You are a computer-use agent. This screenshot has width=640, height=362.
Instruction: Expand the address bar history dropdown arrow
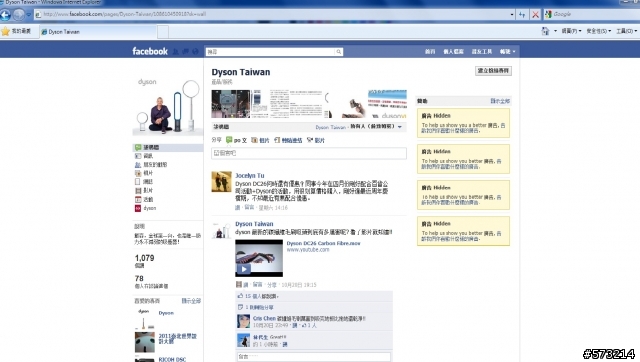click(512, 15)
